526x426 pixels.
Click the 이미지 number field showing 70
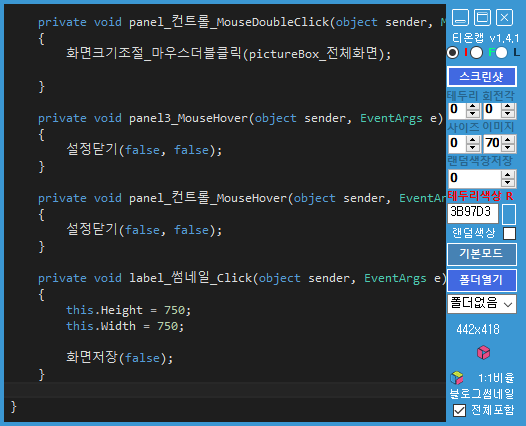point(493,144)
